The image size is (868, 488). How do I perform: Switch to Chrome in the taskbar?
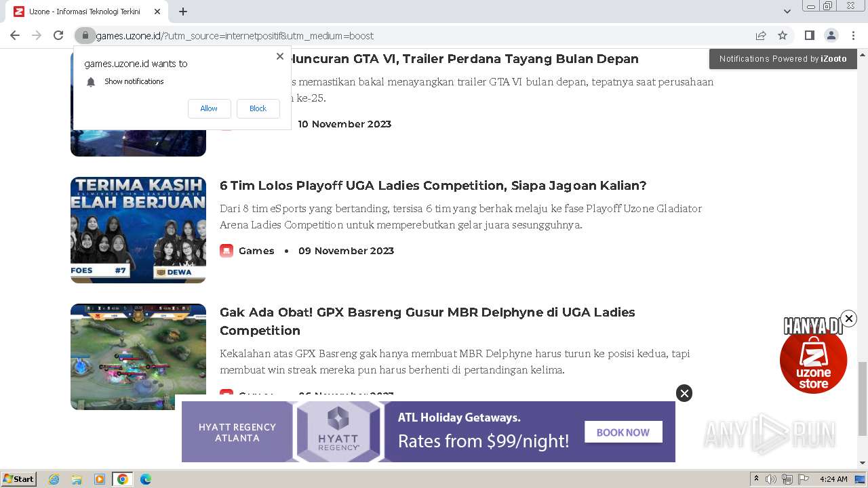123,479
